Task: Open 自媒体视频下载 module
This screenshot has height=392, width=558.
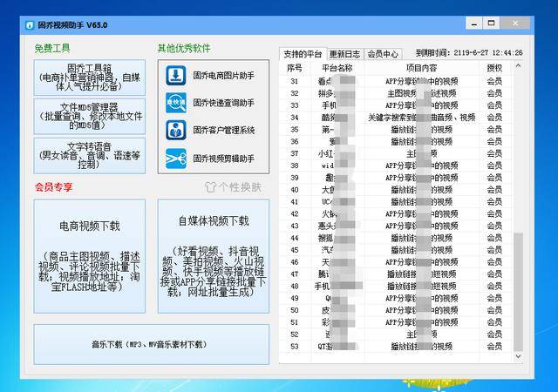Action: click(214, 255)
